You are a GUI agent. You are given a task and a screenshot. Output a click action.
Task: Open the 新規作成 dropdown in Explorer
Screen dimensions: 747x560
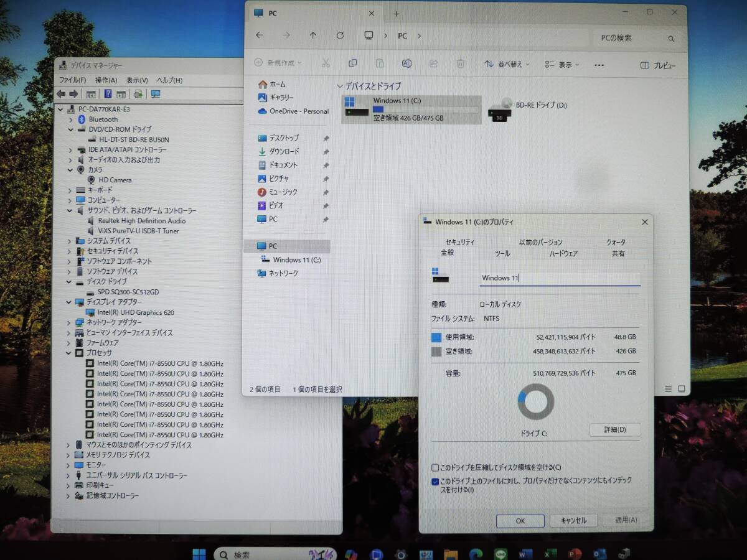pos(278,63)
